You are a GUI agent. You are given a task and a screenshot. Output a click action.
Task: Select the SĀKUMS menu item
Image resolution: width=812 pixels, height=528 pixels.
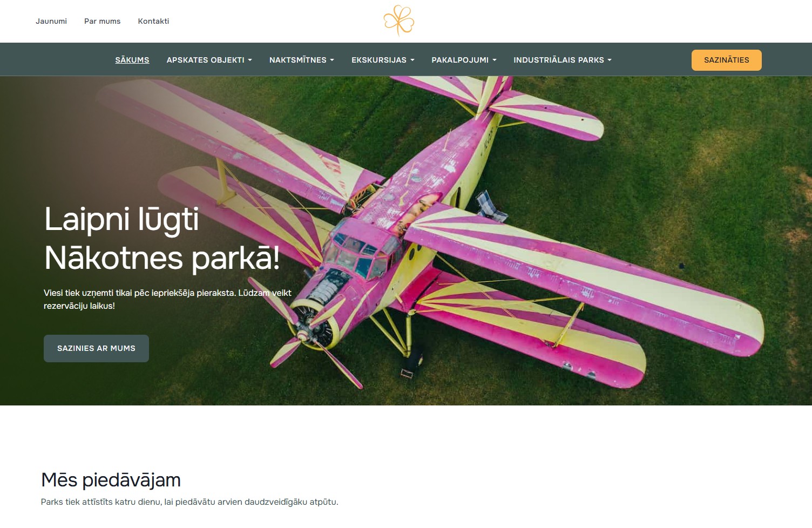(132, 60)
